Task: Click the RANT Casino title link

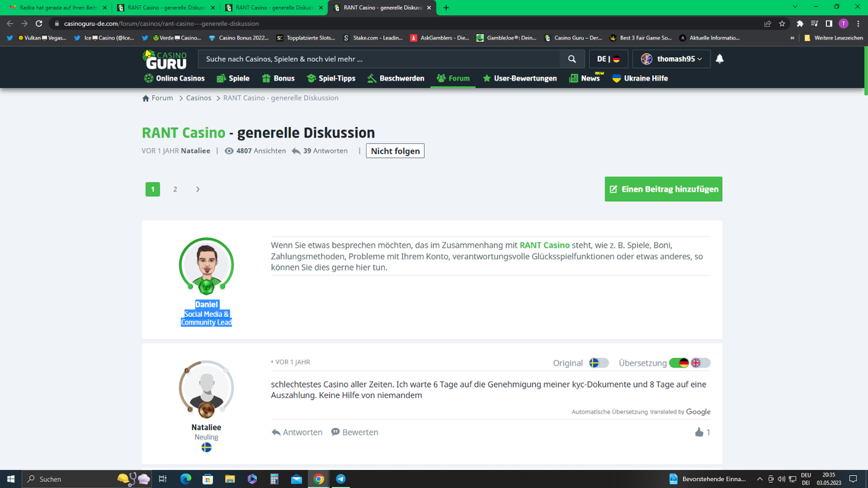Action: point(183,133)
